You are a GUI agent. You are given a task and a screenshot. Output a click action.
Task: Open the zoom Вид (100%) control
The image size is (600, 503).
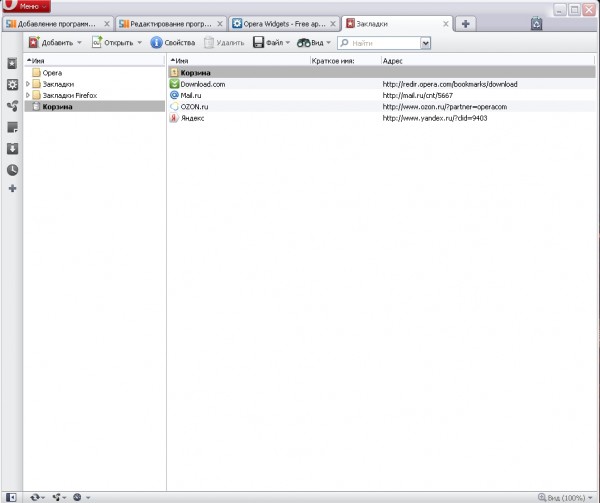point(565,497)
